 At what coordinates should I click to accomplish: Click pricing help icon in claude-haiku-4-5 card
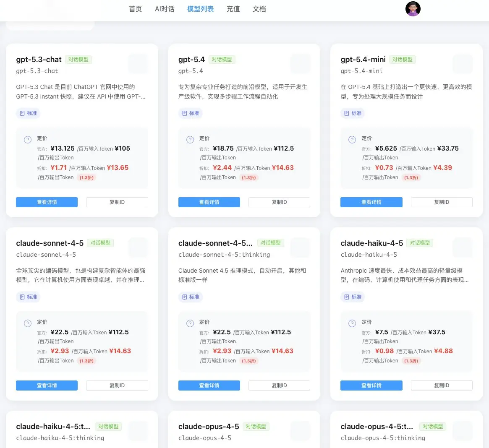(x=352, y=323)
